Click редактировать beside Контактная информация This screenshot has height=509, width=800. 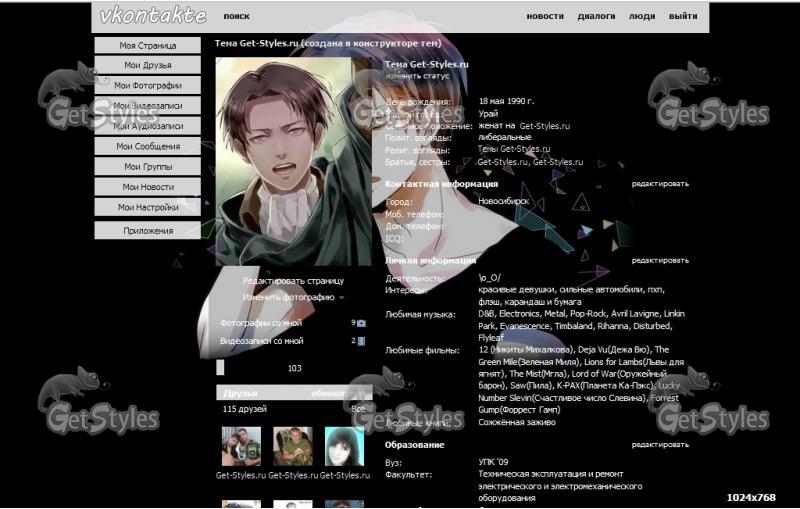pyautogui.click(x=660, y=184)
